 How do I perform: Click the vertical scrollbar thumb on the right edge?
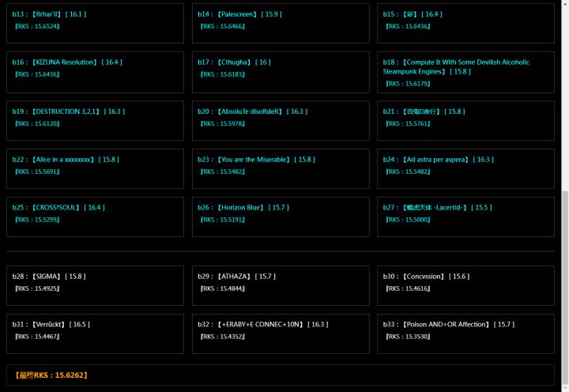(565, 288)
